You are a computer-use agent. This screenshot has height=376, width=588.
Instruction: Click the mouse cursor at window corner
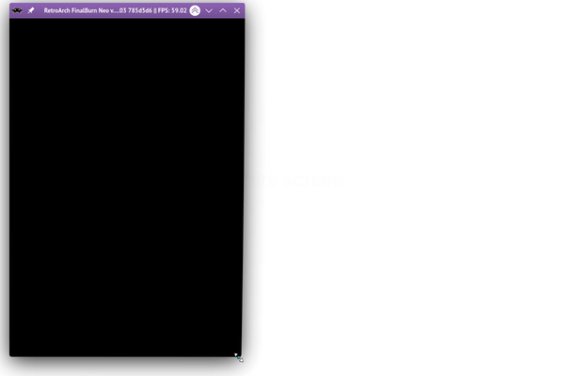(238, 356)
